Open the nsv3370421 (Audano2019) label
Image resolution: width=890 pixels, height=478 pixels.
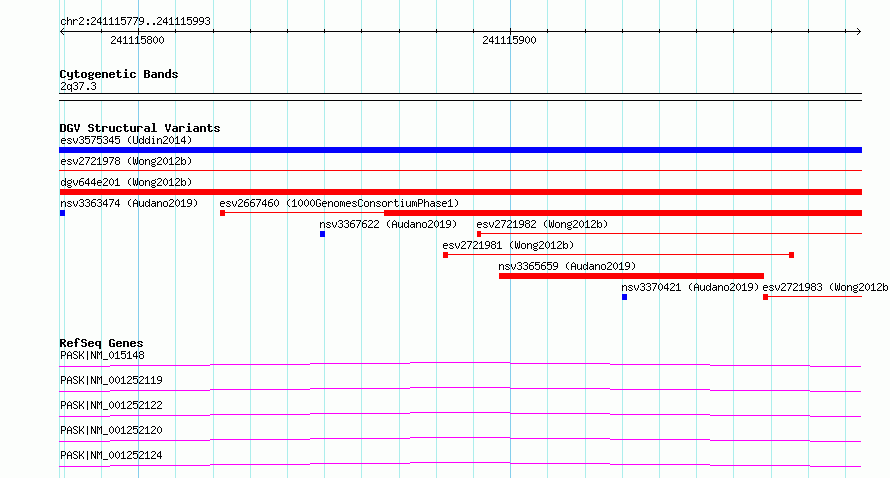coord(690,287)
